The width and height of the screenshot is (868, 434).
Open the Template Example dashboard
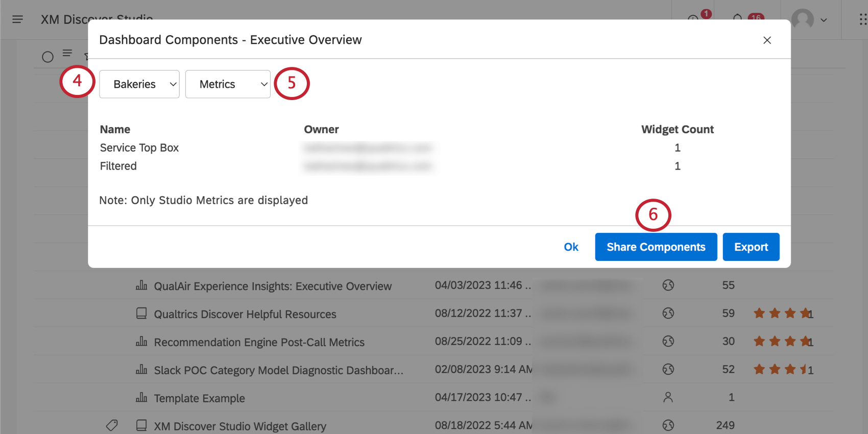[199, 398]
